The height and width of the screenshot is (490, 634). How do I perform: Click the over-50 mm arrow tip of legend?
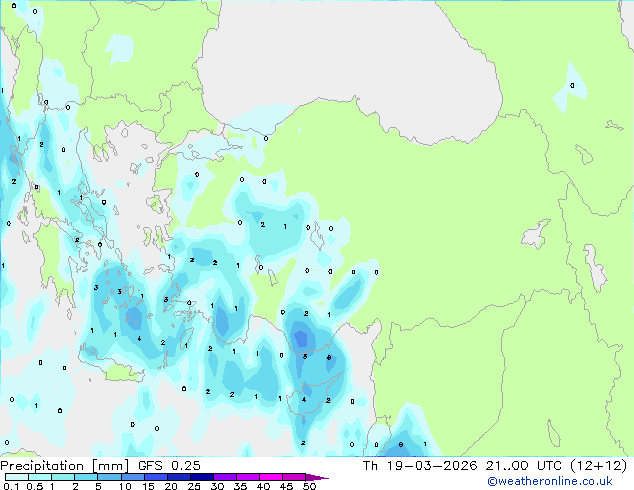click(317, 477)
